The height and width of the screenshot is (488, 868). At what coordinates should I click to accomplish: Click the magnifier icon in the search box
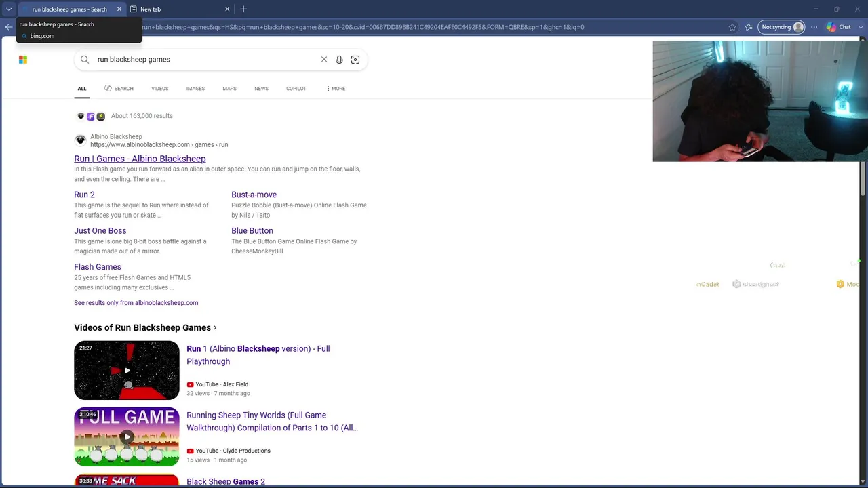point(85,60)
